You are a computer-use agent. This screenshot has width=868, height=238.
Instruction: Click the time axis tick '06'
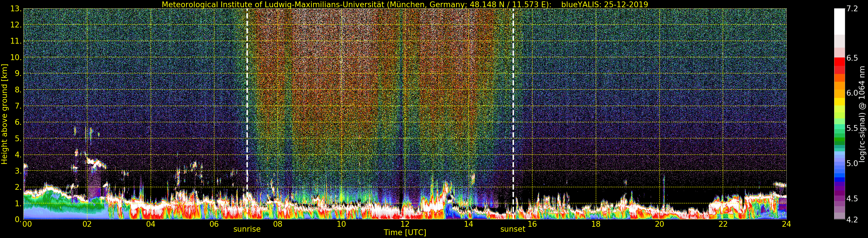point(214,224)
